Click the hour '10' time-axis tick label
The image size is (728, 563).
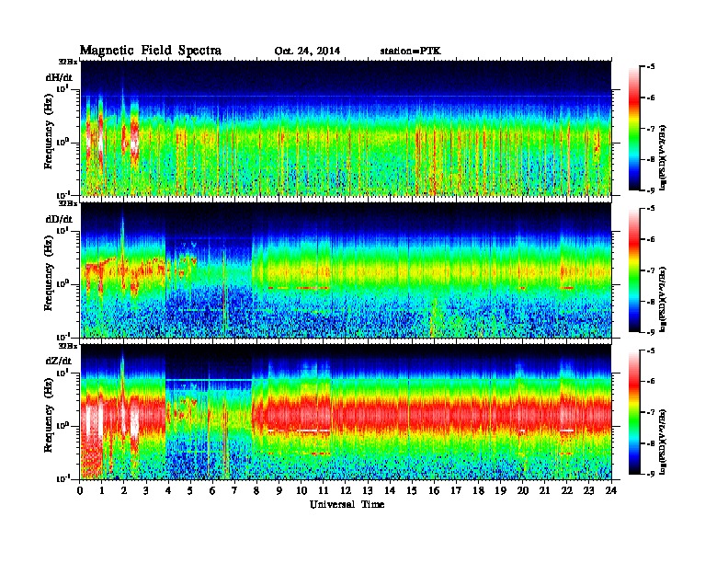[x=301, y=490]
